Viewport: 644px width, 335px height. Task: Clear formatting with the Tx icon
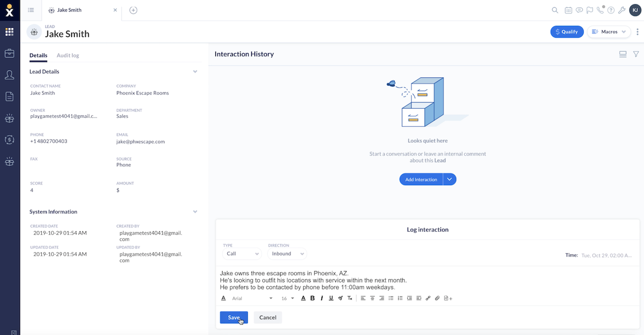point(350,298)
